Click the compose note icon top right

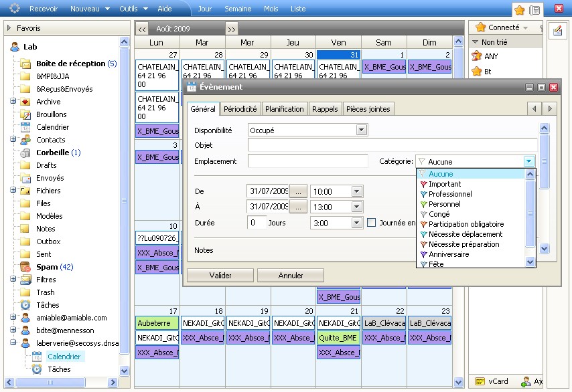557,30
